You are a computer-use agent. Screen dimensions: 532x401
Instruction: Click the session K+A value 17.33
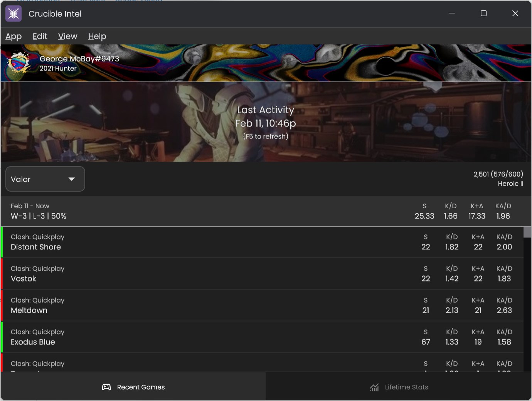(477, 216)
